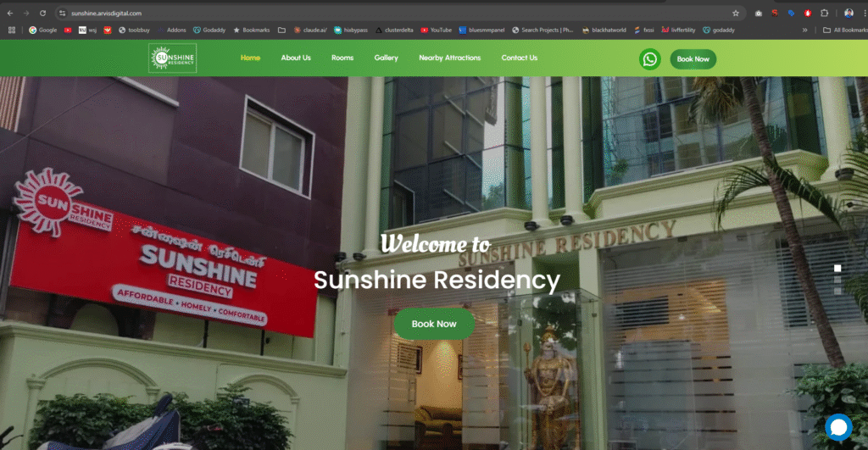Switch to the third slide dot
The height and width of the screenshot is (450, 868).
[837, 291]
